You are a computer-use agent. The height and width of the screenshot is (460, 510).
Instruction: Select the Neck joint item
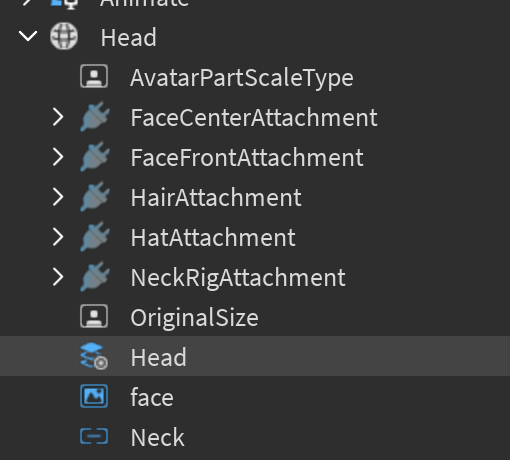[157, 437]
